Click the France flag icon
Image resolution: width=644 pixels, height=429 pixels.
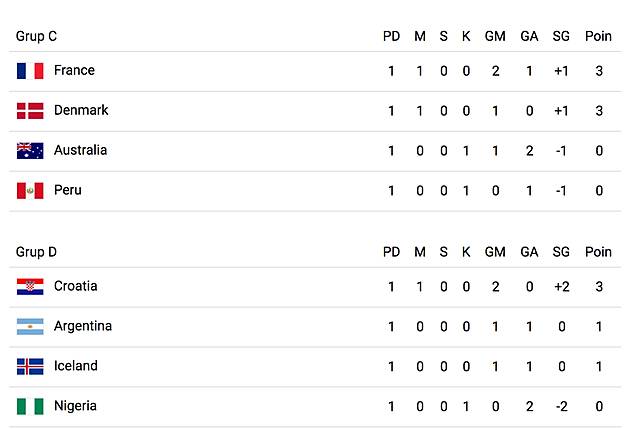coord(30,71)
